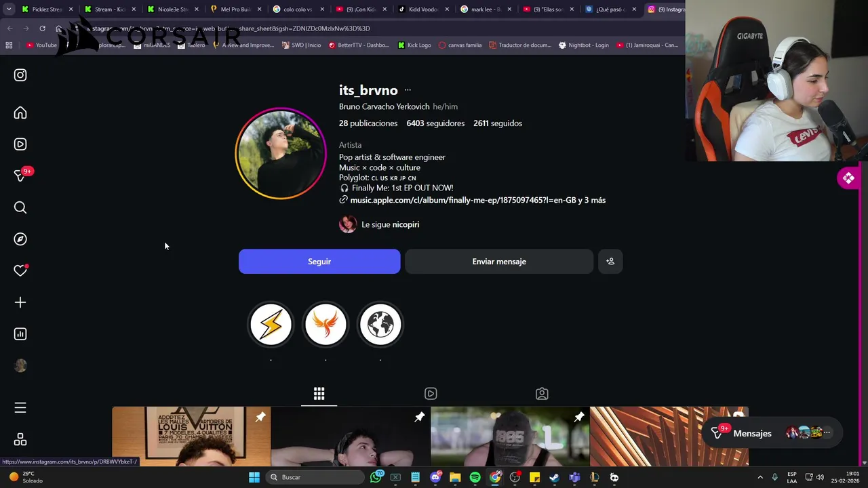The width and height of the screenshot is (868, 488).
Task: Open profile options three-dots menu
Action: coord(408,90)
